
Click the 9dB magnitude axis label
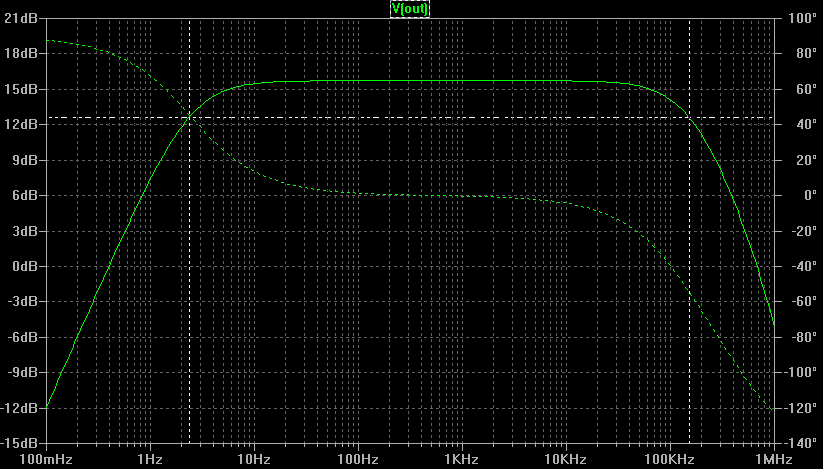click(25, 160)
